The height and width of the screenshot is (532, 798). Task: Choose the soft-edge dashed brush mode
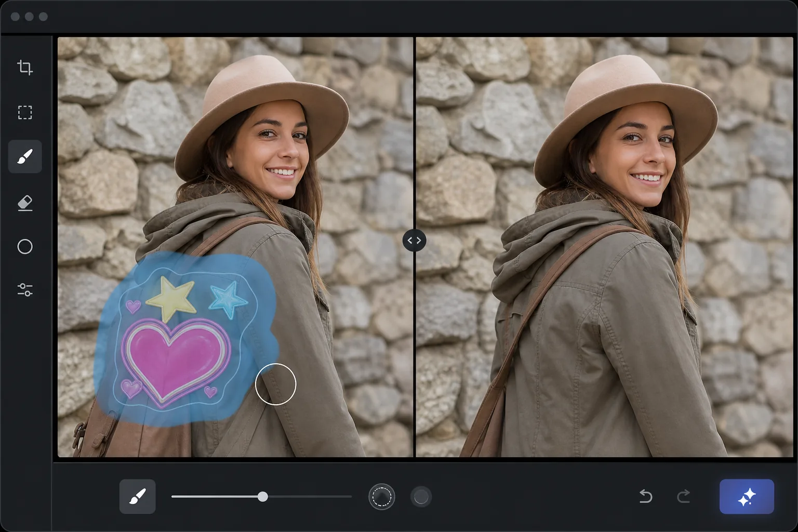(x=382, y=497)
